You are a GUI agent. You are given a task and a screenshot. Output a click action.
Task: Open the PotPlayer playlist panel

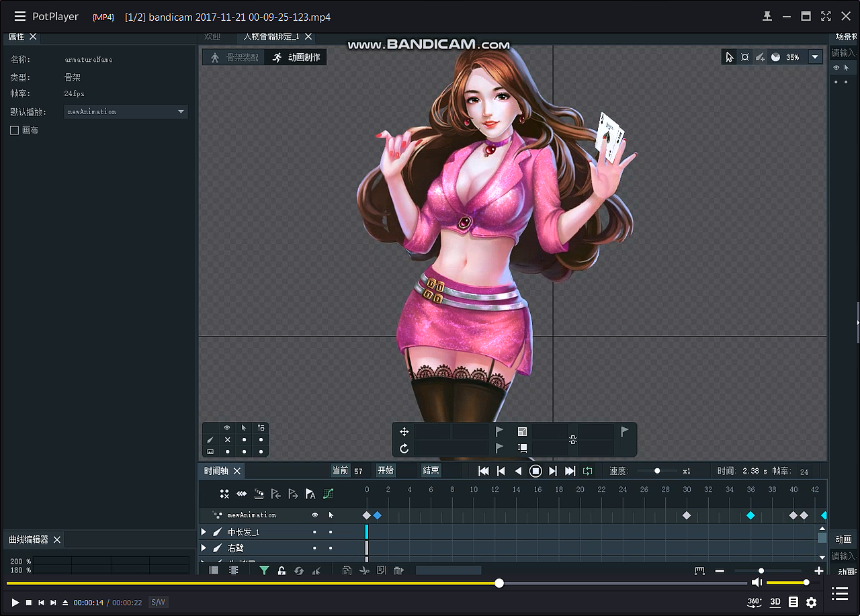point(840,593)
